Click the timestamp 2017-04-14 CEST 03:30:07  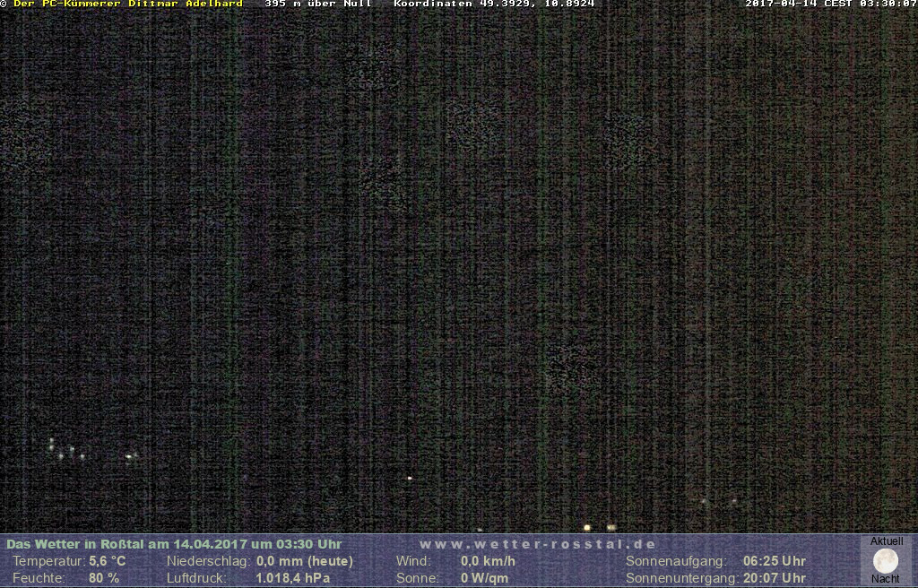(x=830, y=4)
